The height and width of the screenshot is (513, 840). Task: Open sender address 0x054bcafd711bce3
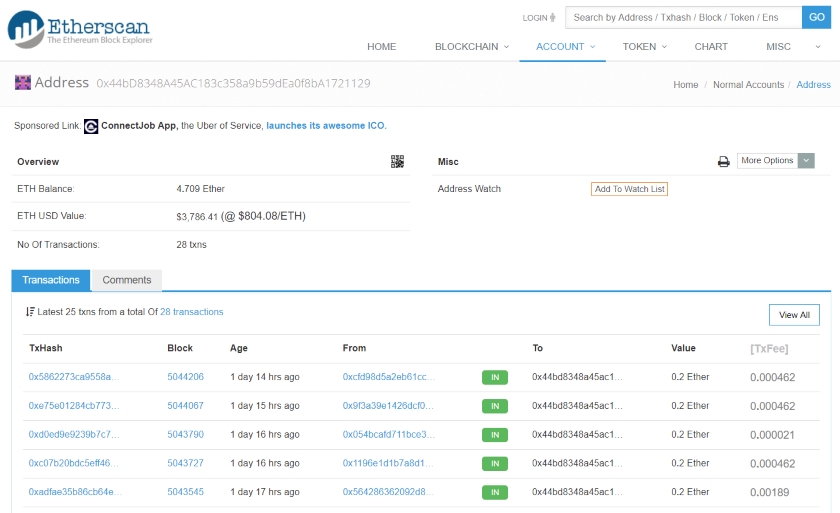(x=388, y=434)
